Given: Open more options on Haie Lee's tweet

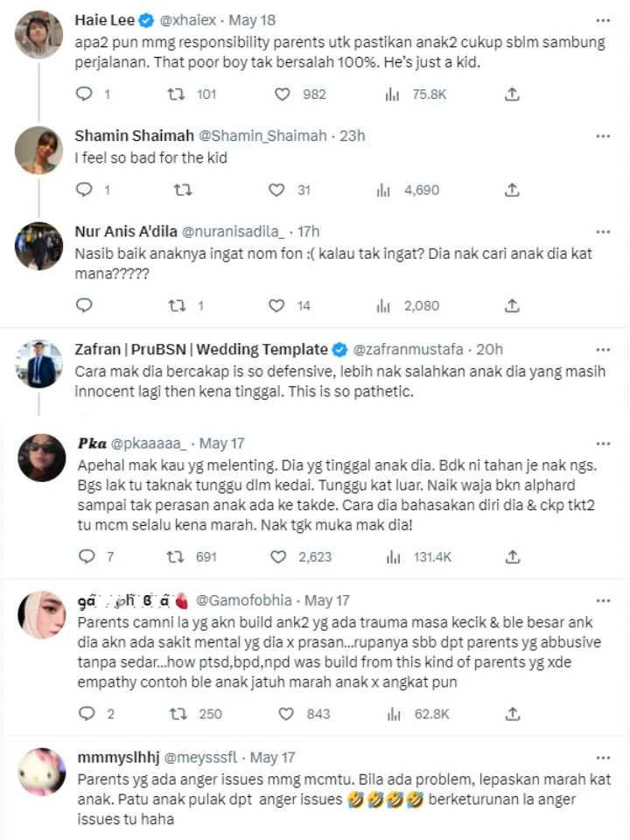Looking at the screenshot, I should coord(603,19).
